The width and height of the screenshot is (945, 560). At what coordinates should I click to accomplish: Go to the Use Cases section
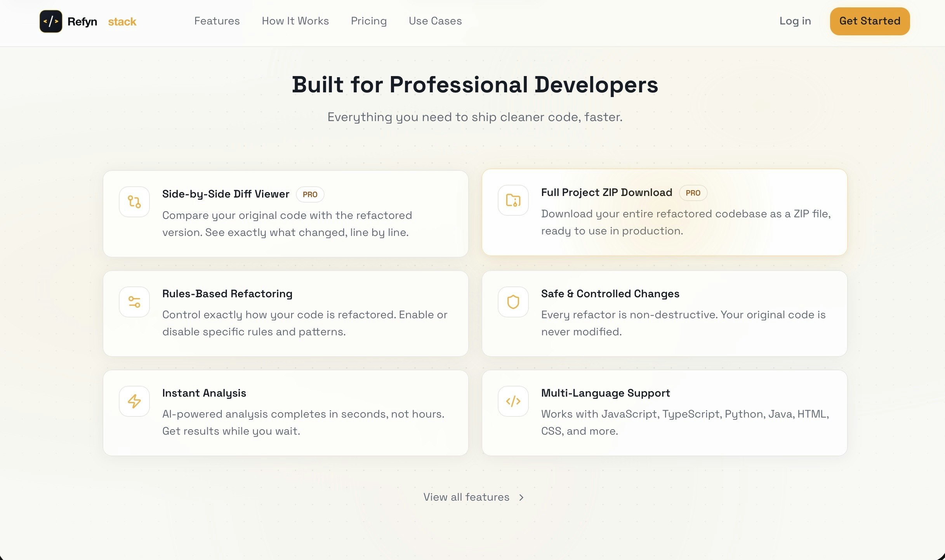click(435, 21)
